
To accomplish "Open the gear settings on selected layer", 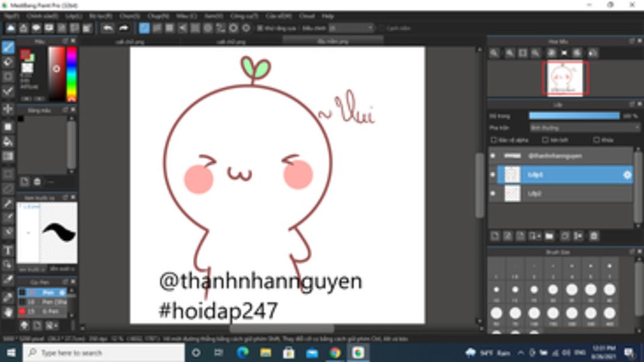I will (x=627, y=175).
